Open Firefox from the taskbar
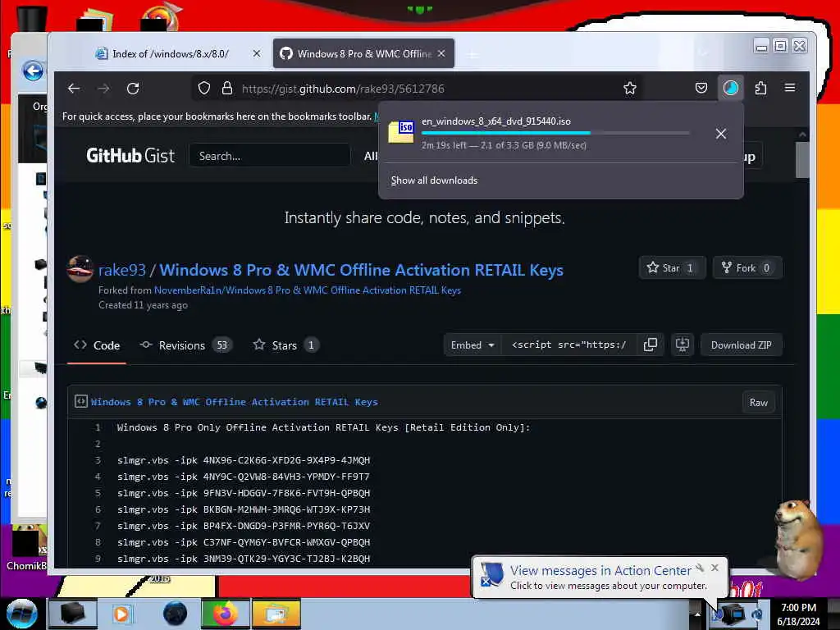The width and height of the screenshot is (840, 630). coord(225,614)
